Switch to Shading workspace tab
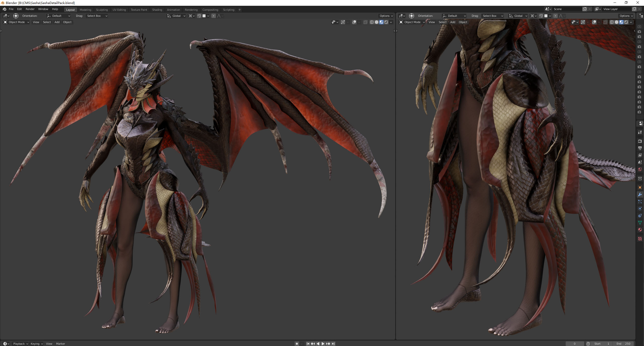 [157, 10]
